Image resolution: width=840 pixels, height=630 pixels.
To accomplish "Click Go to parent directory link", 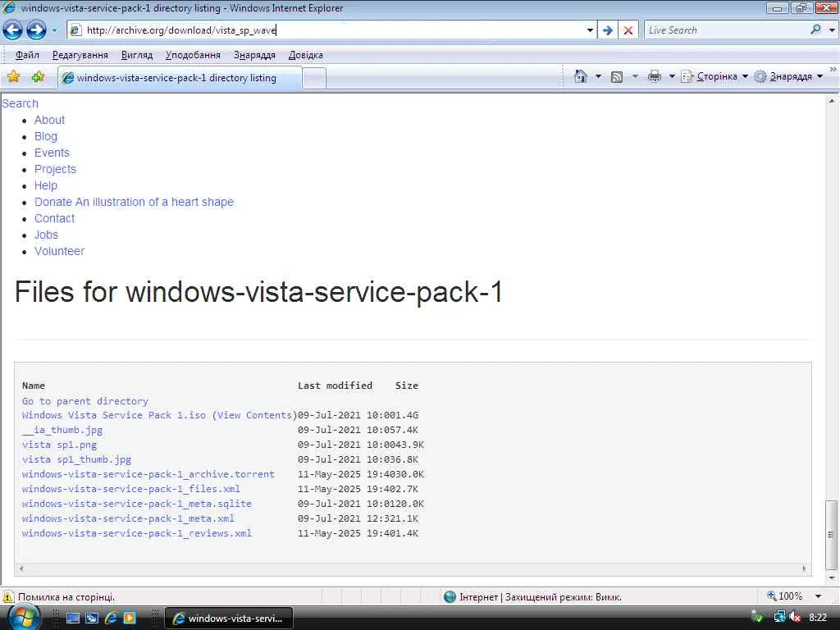I will pyautogui.click(x=85, y=401).
